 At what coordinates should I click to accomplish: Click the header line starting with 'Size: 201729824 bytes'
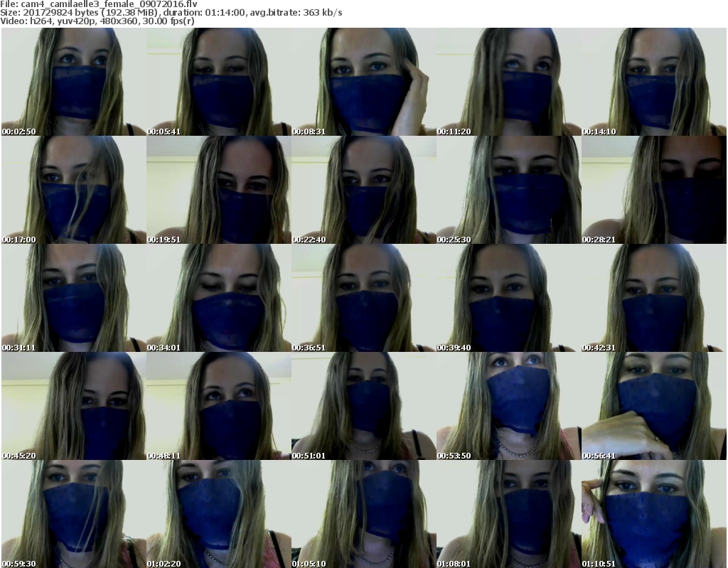171,13
